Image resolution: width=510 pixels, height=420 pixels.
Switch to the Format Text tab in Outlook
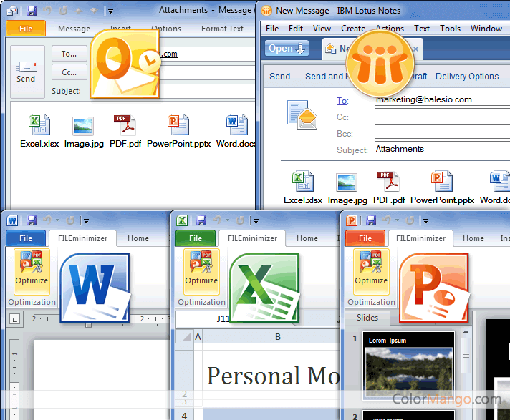(222, 29)
